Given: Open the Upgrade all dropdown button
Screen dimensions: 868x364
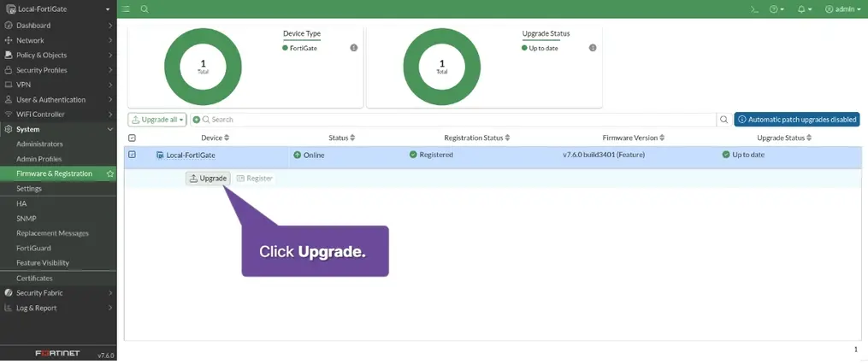Looking at the screenshot, I should coord(157,120).
